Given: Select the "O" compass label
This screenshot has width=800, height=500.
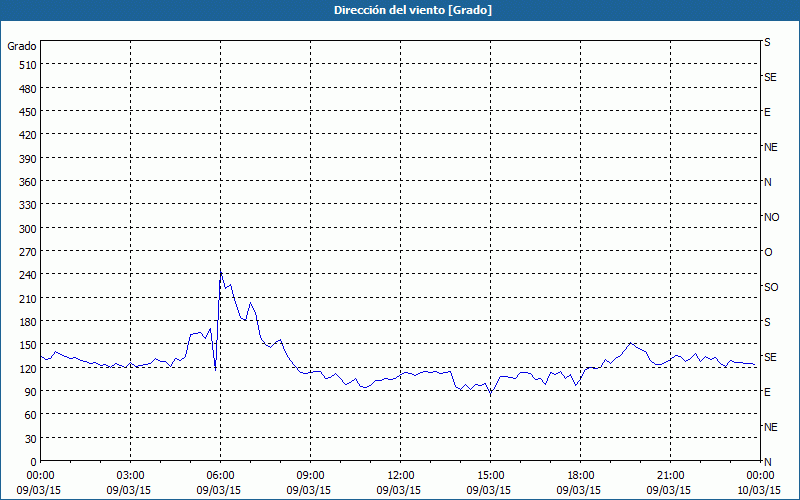Looking at the screenshot, I should point(768,252).
